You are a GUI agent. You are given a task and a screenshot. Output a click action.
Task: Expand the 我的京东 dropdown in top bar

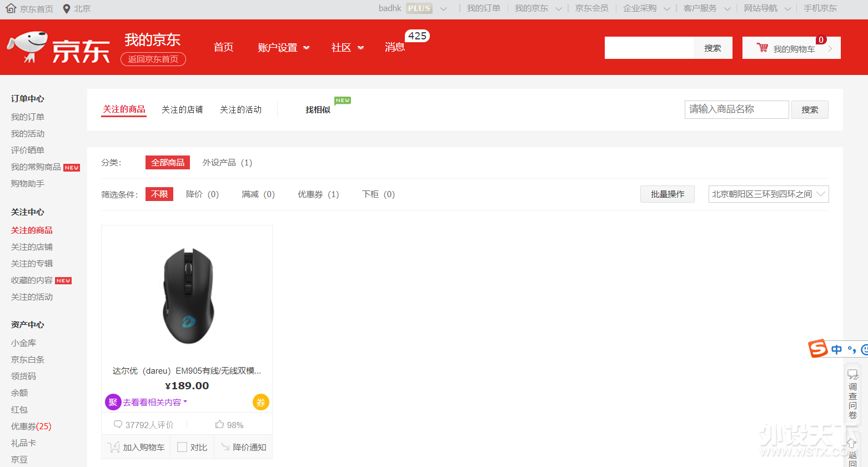click(x=559, y=9)
